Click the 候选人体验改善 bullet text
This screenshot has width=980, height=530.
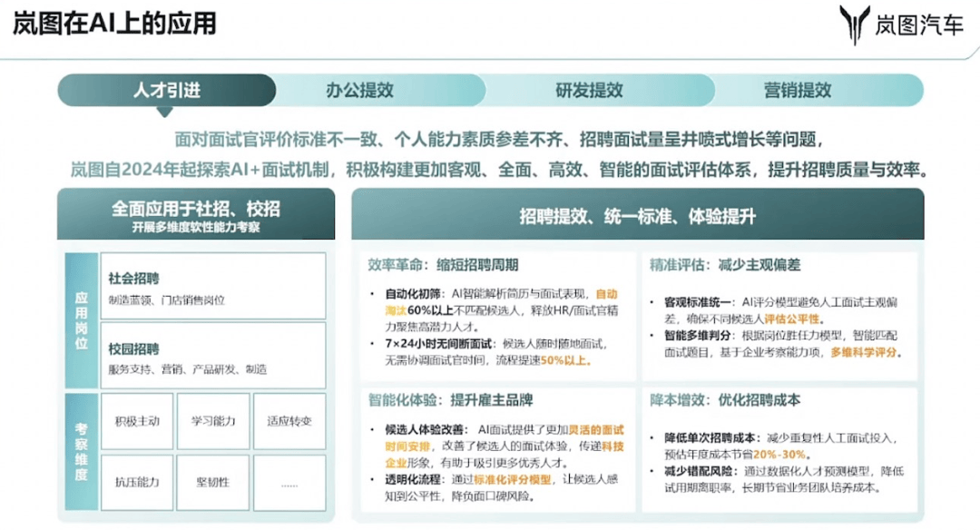425,430
